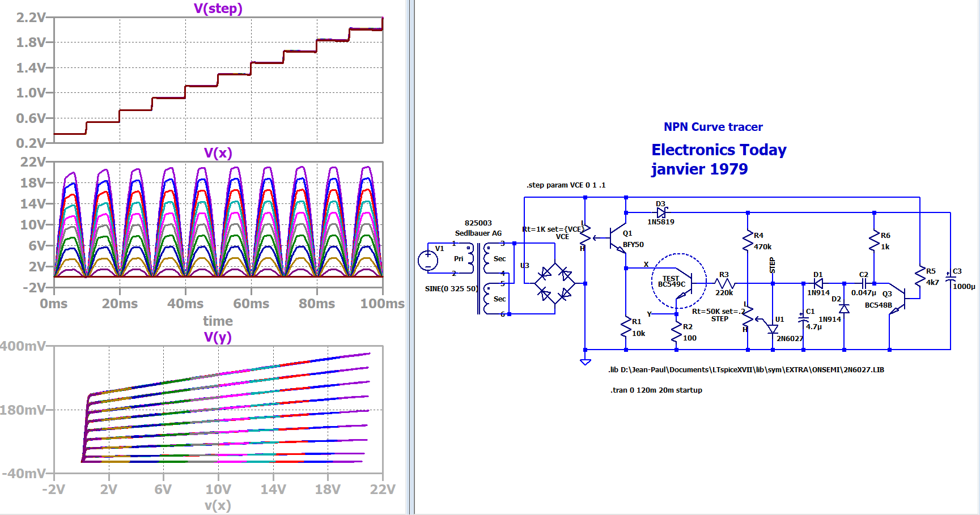Click the time axis label
This screenshot has height=515, width=980.
218,321
